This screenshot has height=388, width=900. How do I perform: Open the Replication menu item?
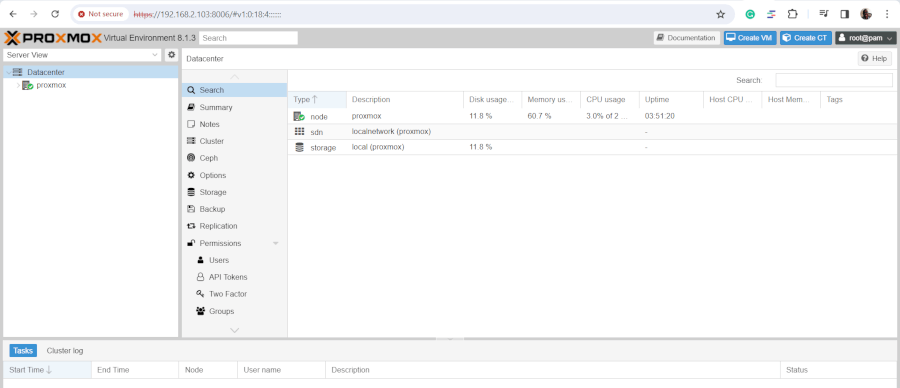tap(234, 226)
